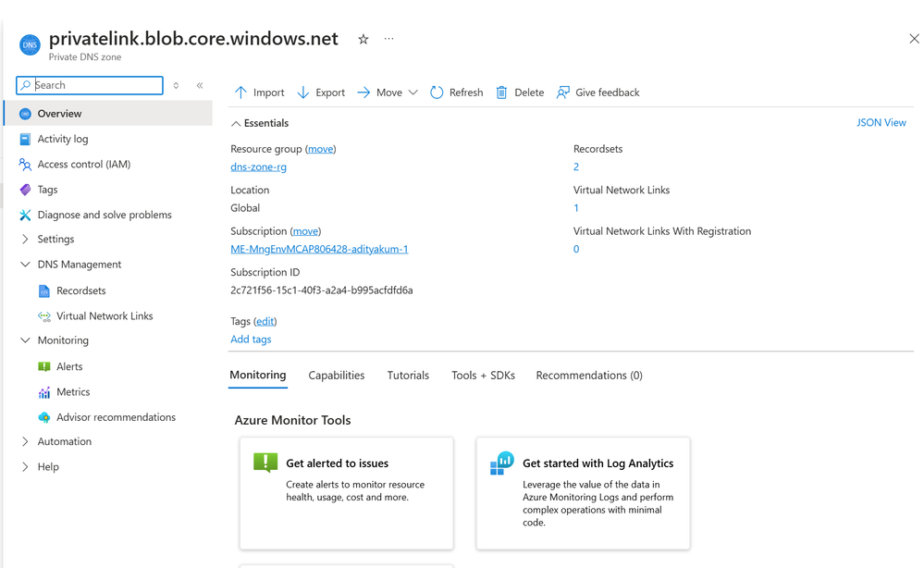Collapse the Essentials panel
This screenshot has width=924, height=568.
[x=236, y=123]
